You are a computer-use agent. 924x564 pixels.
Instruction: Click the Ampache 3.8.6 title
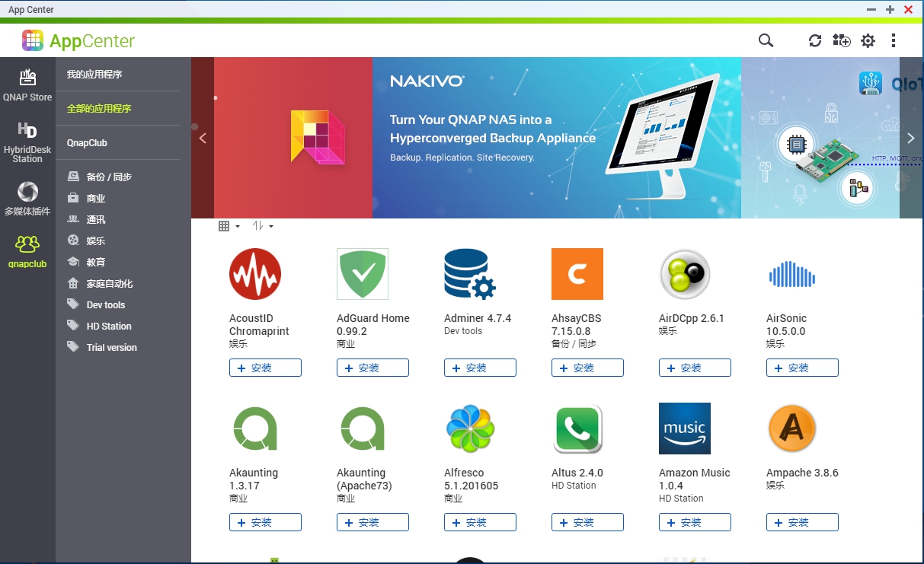pyautogui.click(x=802, y=473)
